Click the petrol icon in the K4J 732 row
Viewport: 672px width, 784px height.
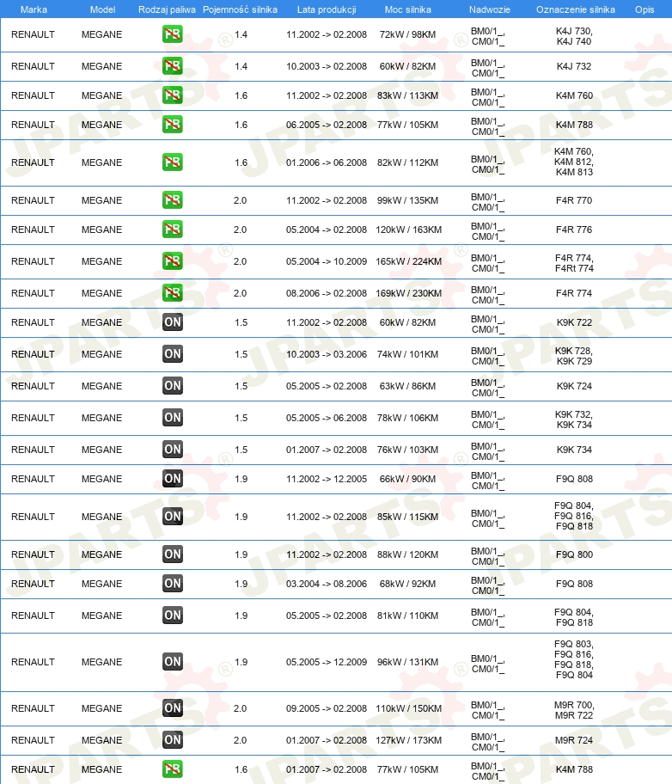(173, 66)
